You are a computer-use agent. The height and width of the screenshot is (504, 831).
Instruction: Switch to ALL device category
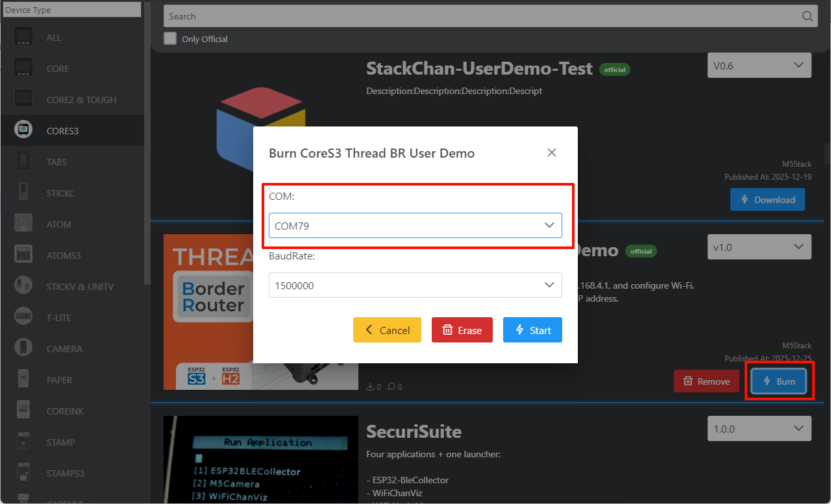(54, 38)
